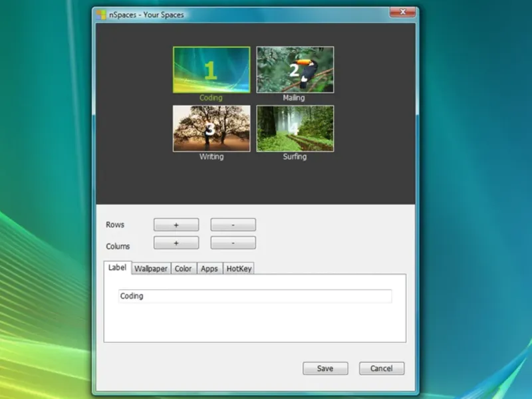Click the Writing label under space 3
Image resolution: width=532 pixels, height=399 pixels.
coord(211,157)
